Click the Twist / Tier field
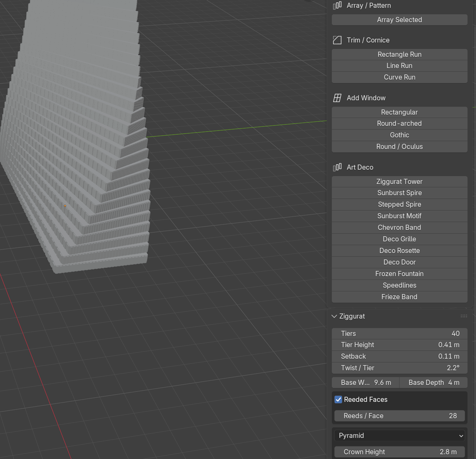476x459 pixels. [x=400, y=368]
